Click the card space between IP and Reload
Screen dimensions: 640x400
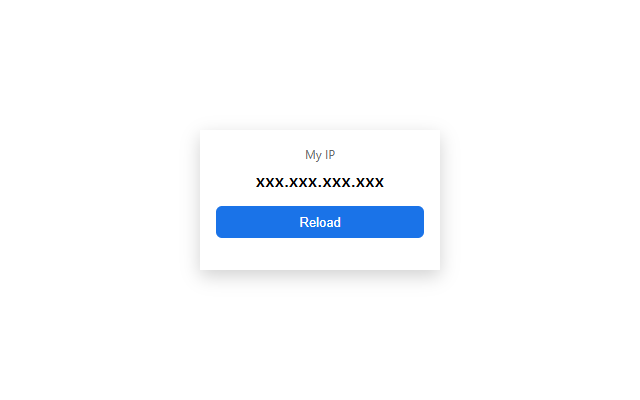coord(320,198)
